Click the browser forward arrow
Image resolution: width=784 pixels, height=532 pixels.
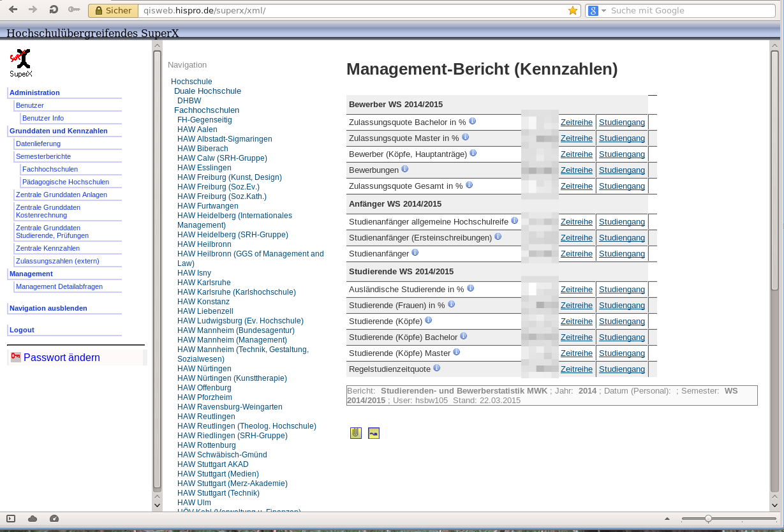click(33, 10)
